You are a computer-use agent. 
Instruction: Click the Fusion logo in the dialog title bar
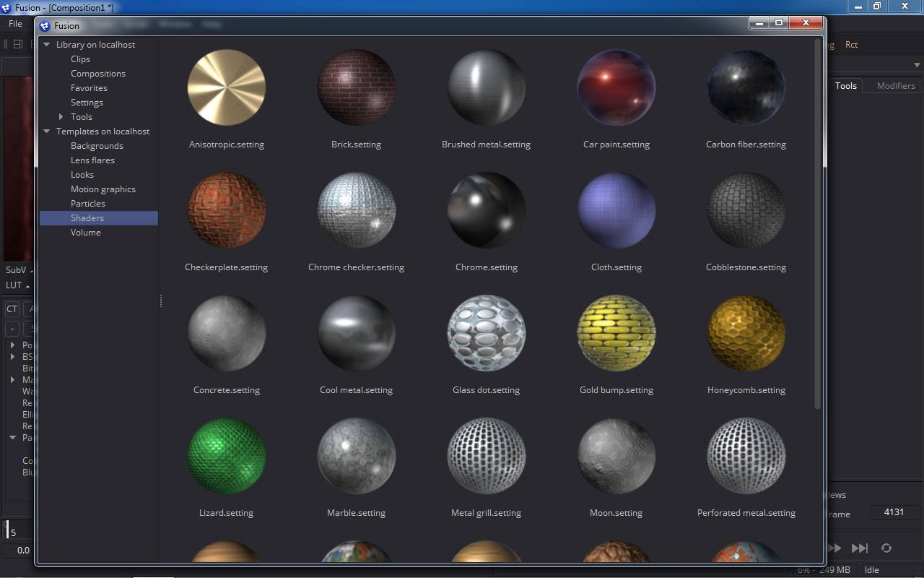coord(45,26)
